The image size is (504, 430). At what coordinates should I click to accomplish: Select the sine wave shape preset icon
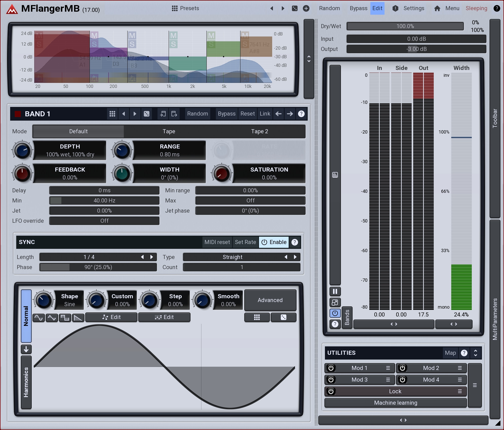[39, 317]
